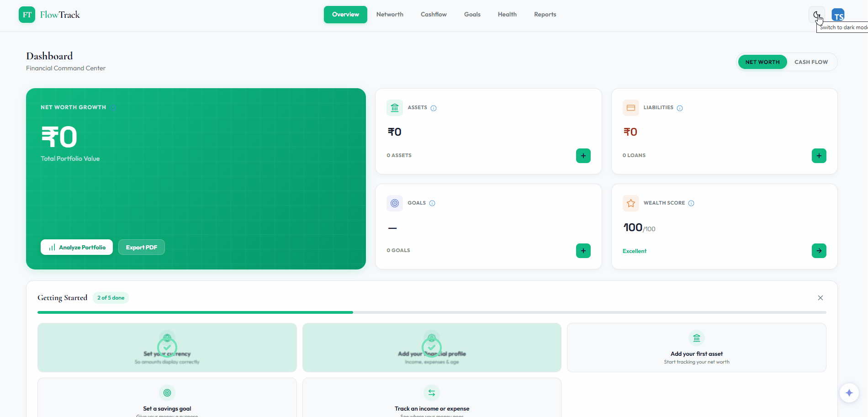The height and width of the screenshot is (417, 868).
Task: Open Track an income or expense card
Action: click(x=432, y=397)
